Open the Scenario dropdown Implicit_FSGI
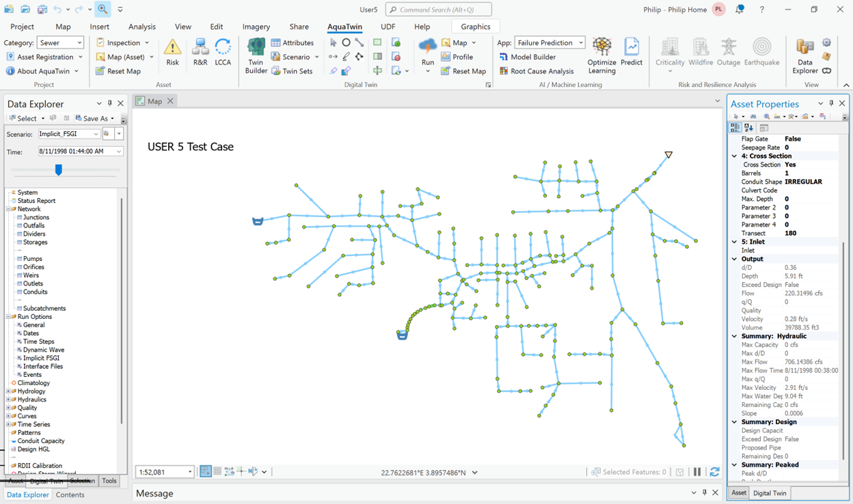The width and height of the screenshot is (853, 504). coord(96,135)
